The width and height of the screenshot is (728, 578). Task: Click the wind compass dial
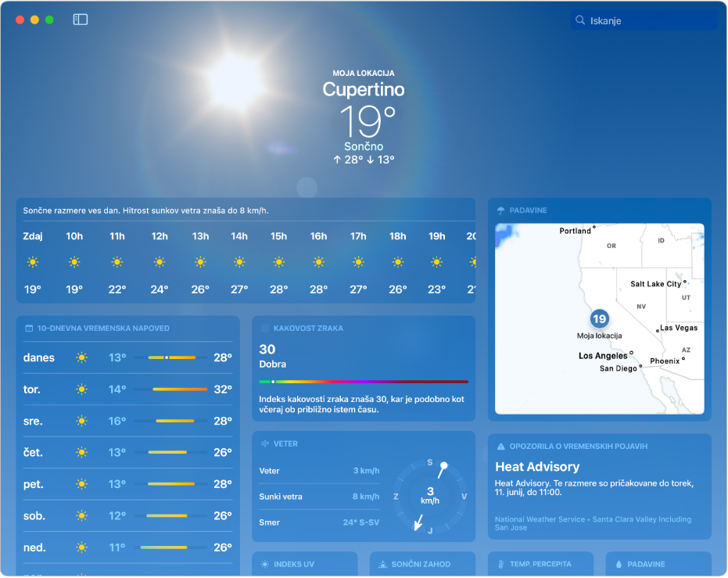coord(430,496)
